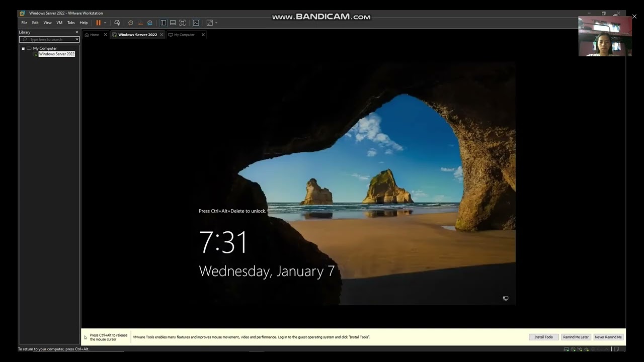Toggle the thumbnail bar view
Viewport: 644px width, 362px height.
click(173, 23)
